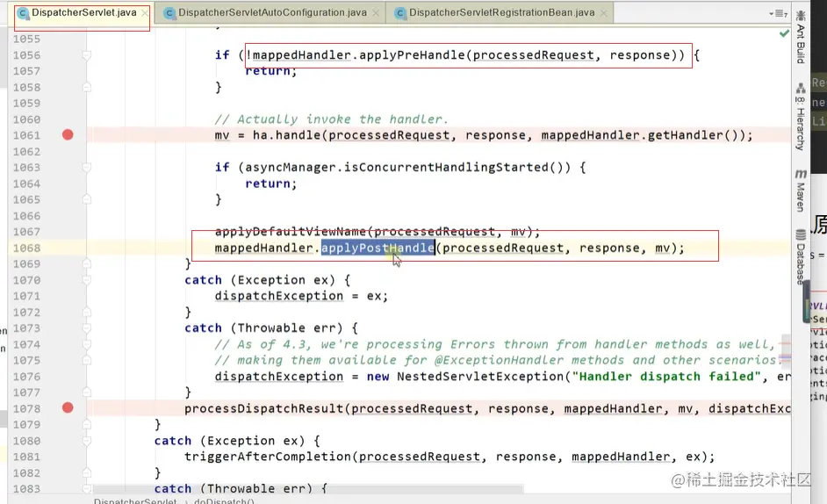The width and height of the screenshot is (827, 504).
Task: Open the Hierarchy tool window
Action: click(x=801, y=117)
